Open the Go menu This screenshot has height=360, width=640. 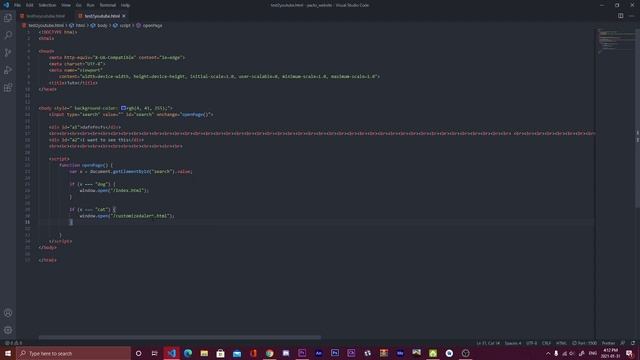[78, 5]
